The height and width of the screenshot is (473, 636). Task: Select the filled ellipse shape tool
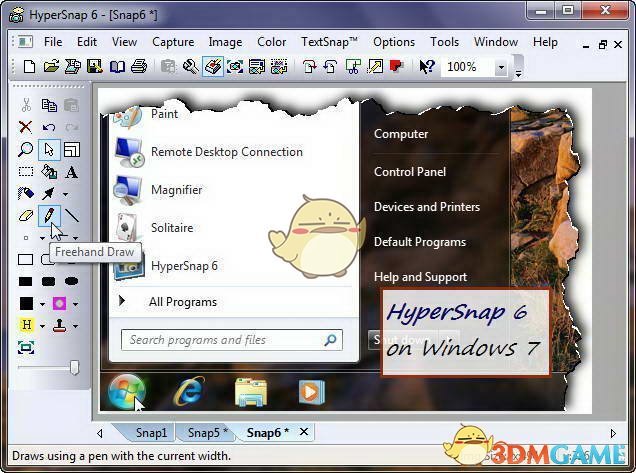pyautogui.click(x=72, y=281)
